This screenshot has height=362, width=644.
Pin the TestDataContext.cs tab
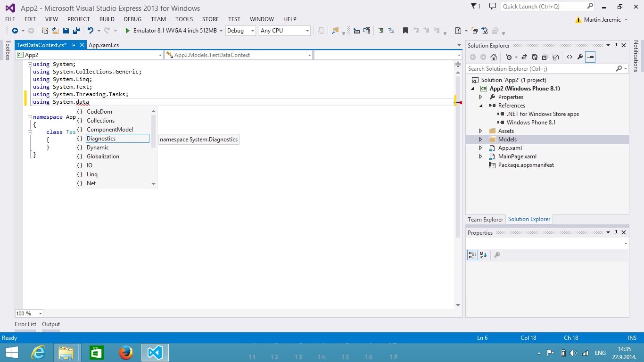tap(73, 45)
